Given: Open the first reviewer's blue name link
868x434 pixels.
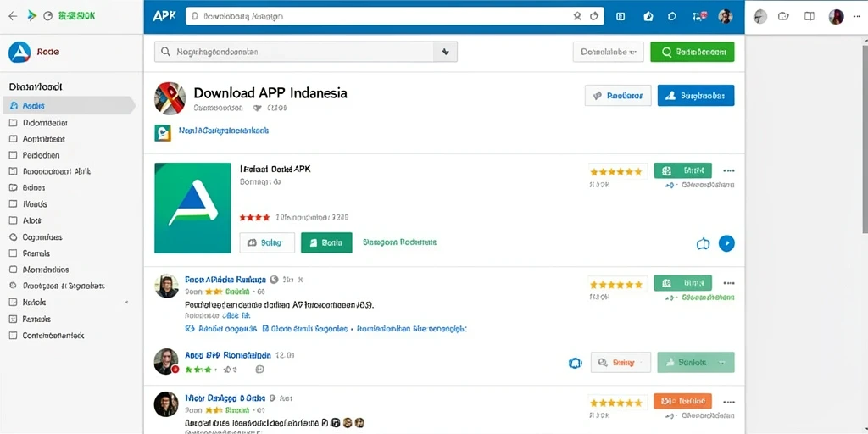Looking at the screenshot, I should [225, 280].
